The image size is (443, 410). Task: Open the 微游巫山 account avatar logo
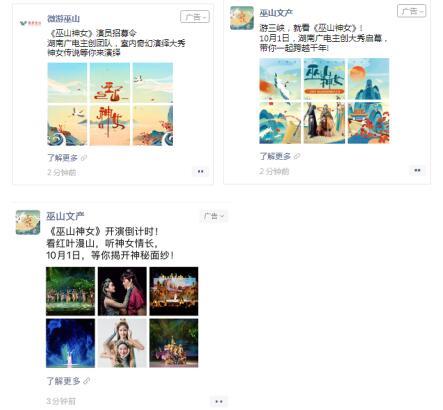pyautogui.click(x=30, y=23)
